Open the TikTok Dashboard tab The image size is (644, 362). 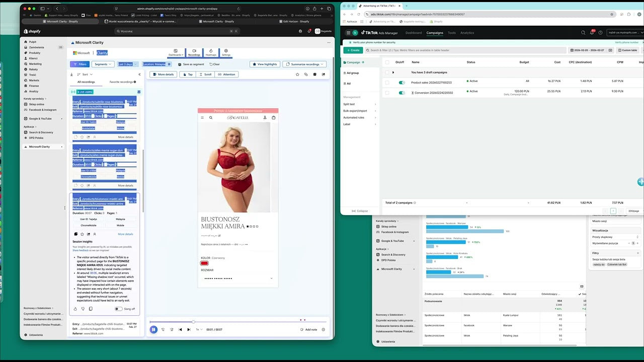click(x=414, y=33)
